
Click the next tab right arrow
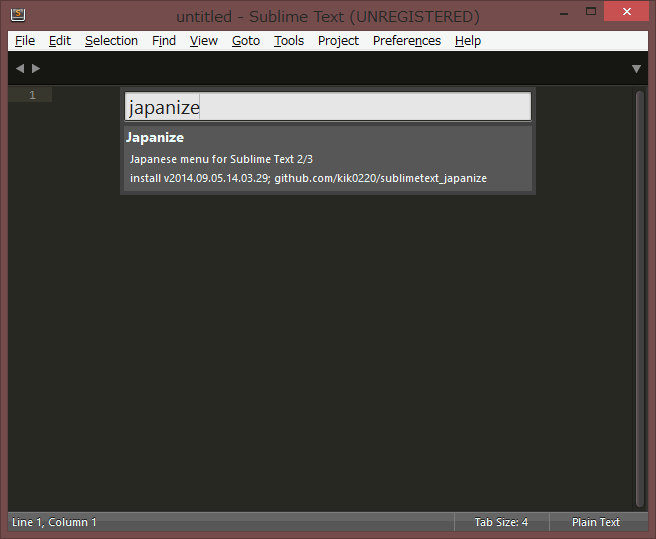point(36,68)
